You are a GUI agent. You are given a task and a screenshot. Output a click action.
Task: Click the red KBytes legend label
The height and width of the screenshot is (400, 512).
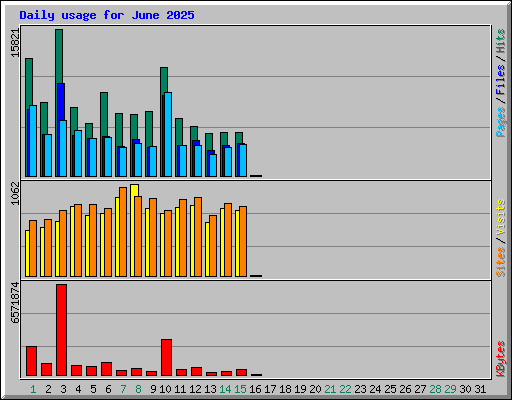pos(501,359)
